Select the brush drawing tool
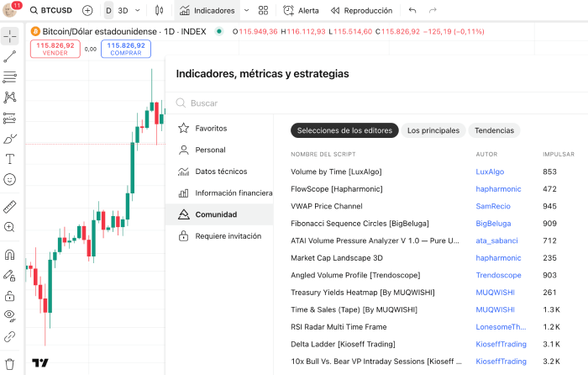This screenshot has height=375, width=588. (10, 139)
